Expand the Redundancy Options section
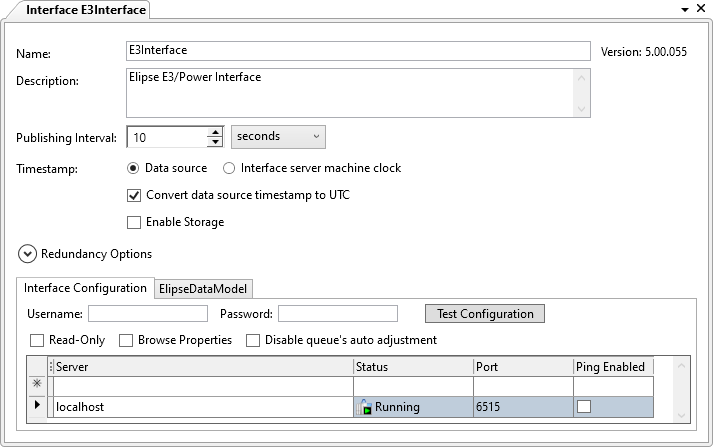The height and width of the screenshot is (447, 713). (x=27, y=254)
